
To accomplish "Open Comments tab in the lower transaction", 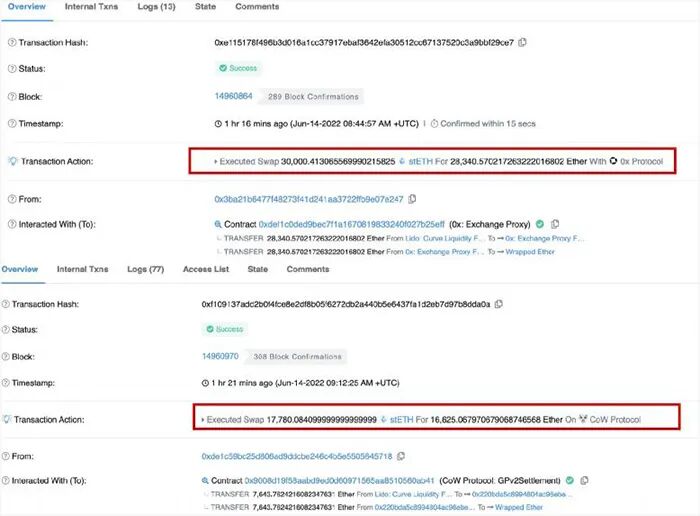I will point(308,269).
